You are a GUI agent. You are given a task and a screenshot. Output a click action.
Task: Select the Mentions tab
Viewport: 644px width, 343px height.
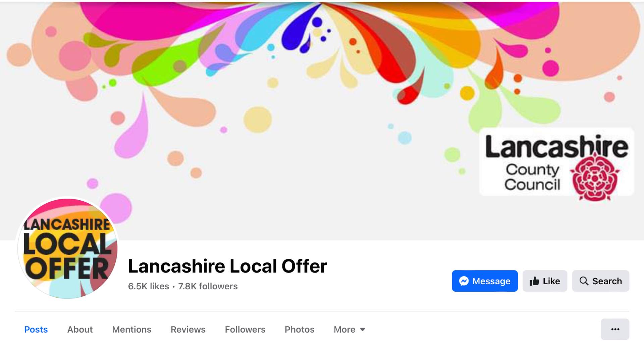[131, 330]
